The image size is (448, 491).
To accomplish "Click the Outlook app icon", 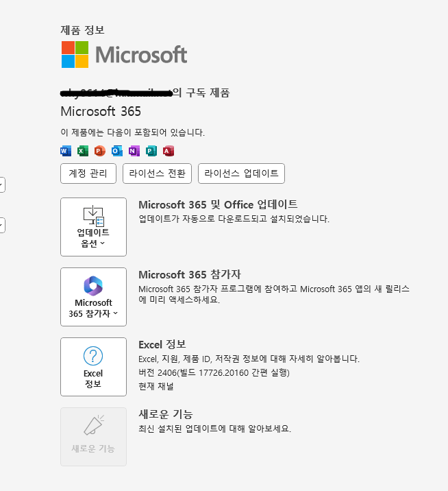I will (117, 151).
